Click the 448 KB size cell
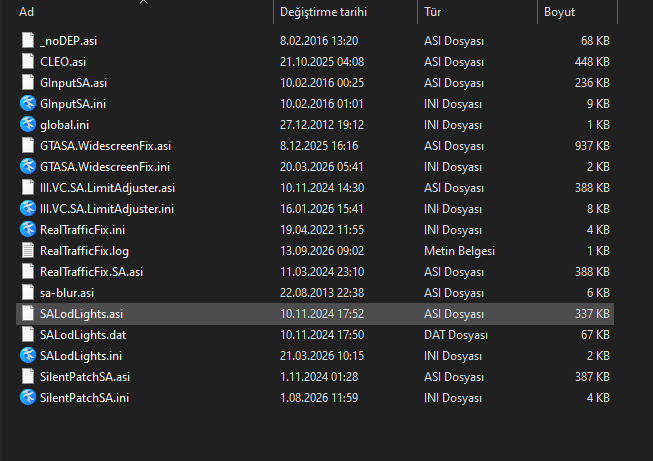 pyautogui.click(x=592, y=62)
